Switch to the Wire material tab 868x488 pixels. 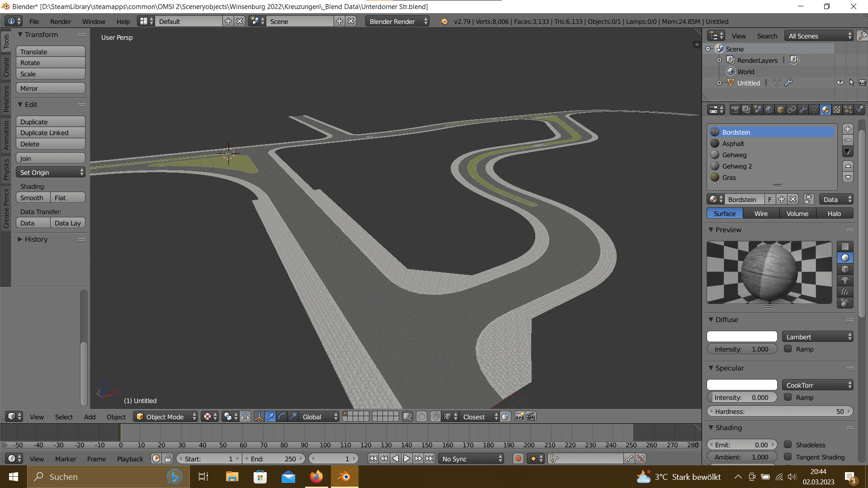[761, 213]
